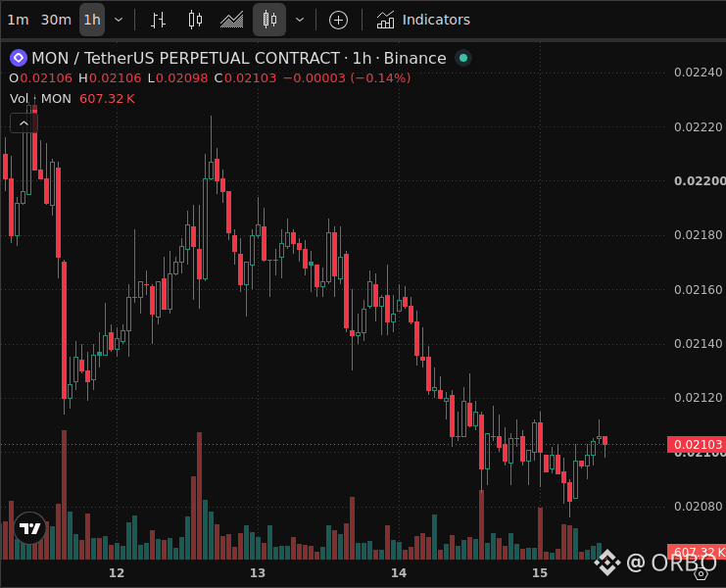Viewport: 726px width, 588px height.
Task: Click the date label 12 on the time axis
Action: click(117, 573)
